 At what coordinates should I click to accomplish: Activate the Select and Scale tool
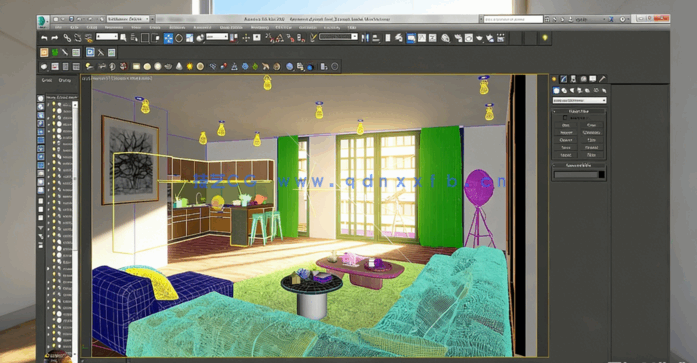pyautogui.click(x=189, y=38)
